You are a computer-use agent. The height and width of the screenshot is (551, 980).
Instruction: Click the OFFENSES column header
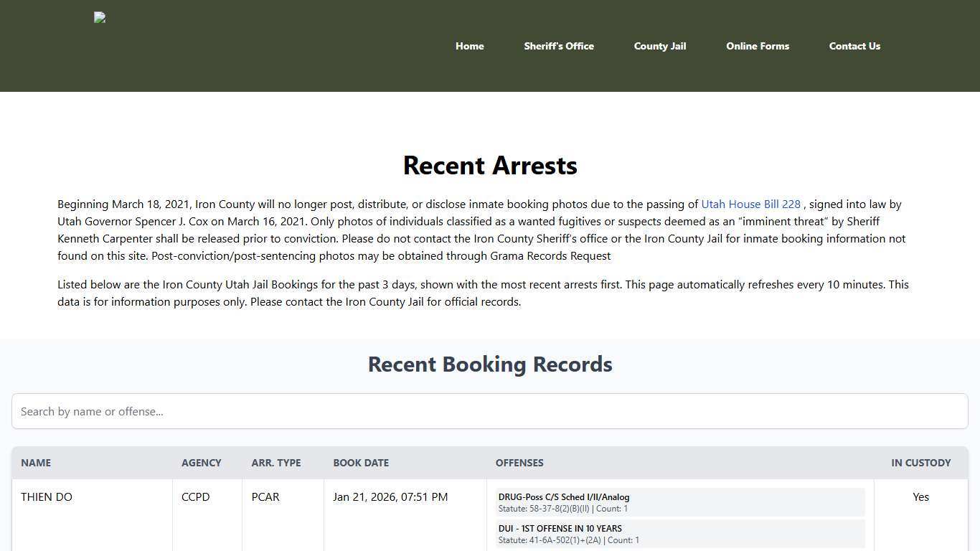(x=519, y=463)
